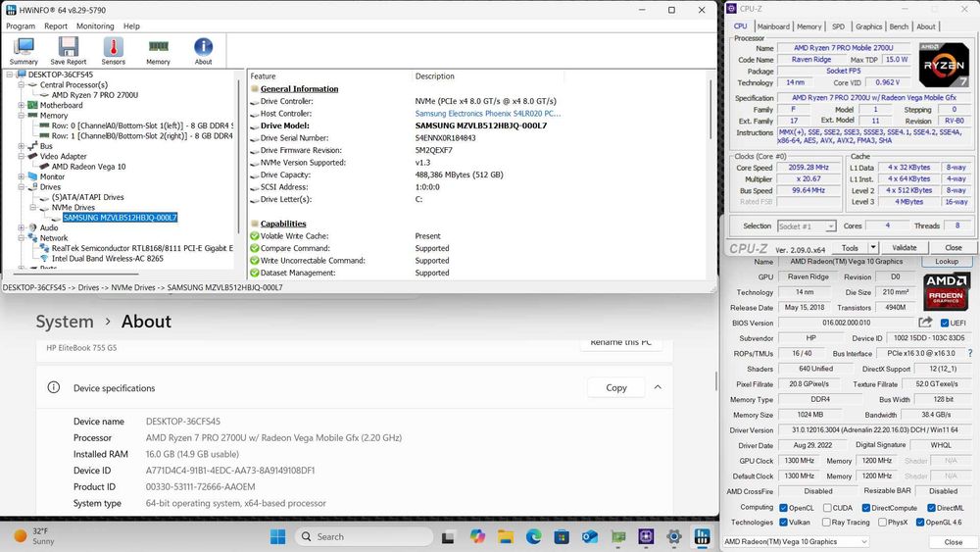Image resolution: width=980 pixels, height=552 pixels.
Task: Select Intel Dual Band Wireless-AC 8265 item
Action: [x=108, y=258]
